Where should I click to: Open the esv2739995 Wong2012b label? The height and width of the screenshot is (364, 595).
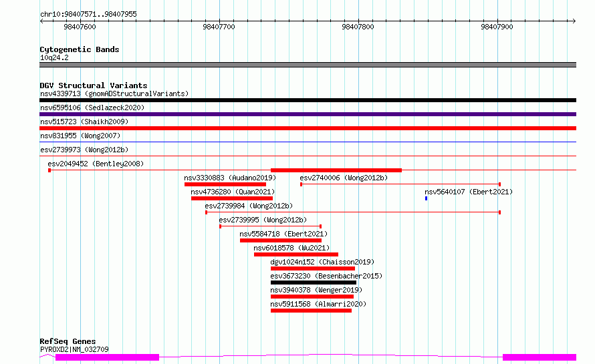pos(263,220)
